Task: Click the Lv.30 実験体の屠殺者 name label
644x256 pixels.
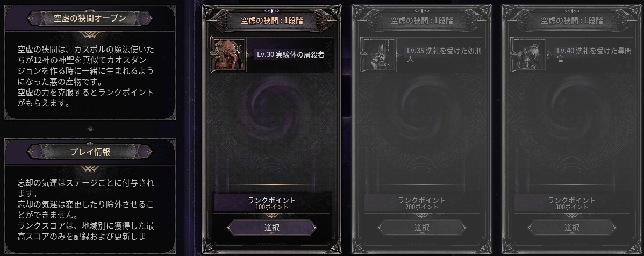Action: pyautogui.click(x=290, y=54)
